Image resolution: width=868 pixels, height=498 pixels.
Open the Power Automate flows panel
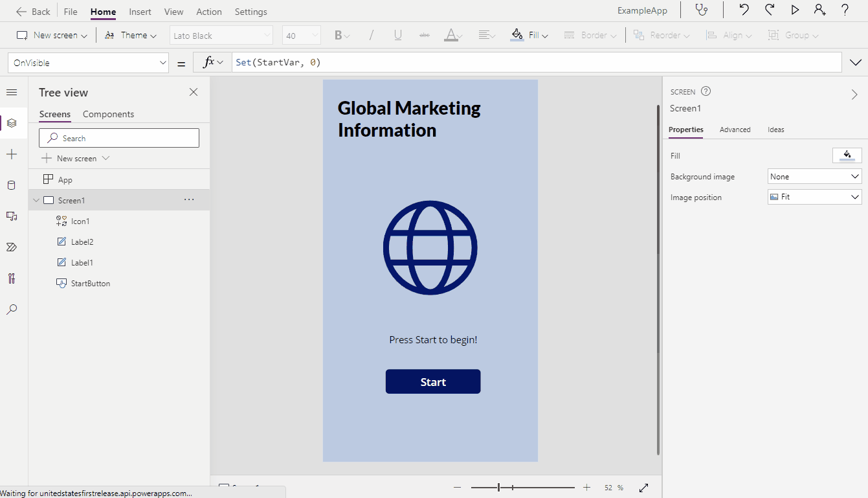[x=12, y=247]
